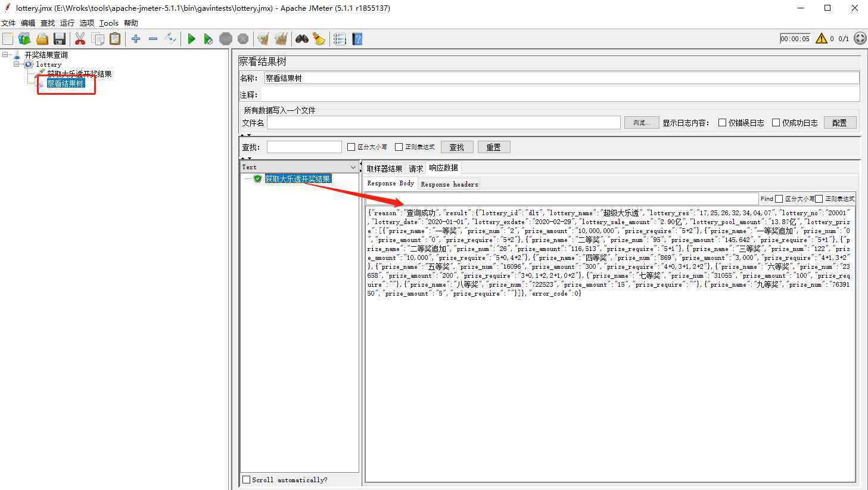Image resolution: width=868 pixels, height=490 pixels.
Task: Click the grey Shutdown icon
Action: [243, 39]
